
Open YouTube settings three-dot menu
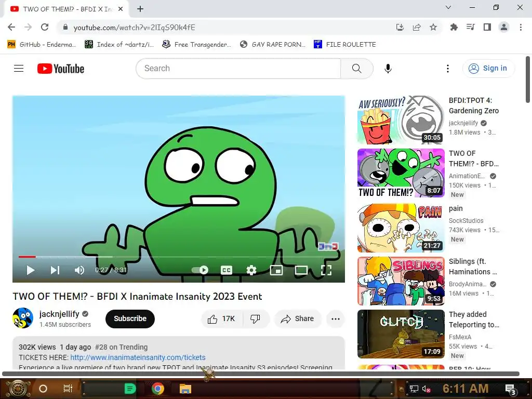pos(448,69)
